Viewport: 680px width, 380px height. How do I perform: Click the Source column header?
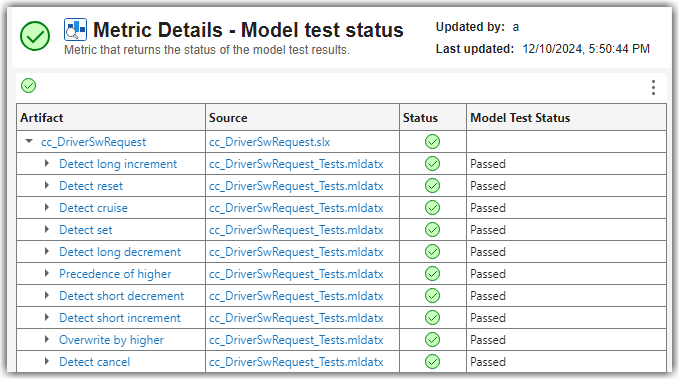(302, 117)
